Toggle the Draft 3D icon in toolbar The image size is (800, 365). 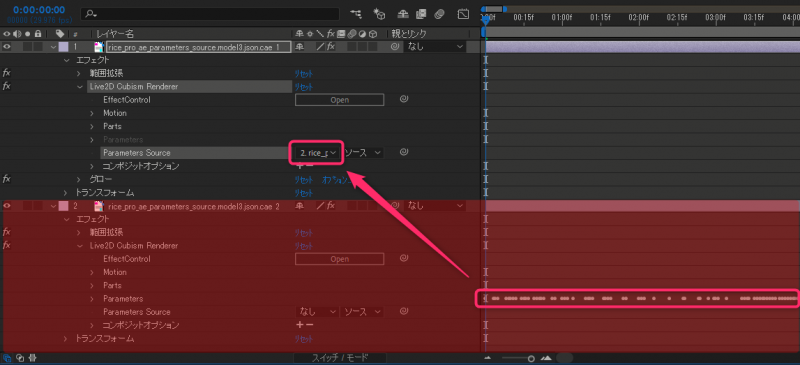[x=379, y=14]
